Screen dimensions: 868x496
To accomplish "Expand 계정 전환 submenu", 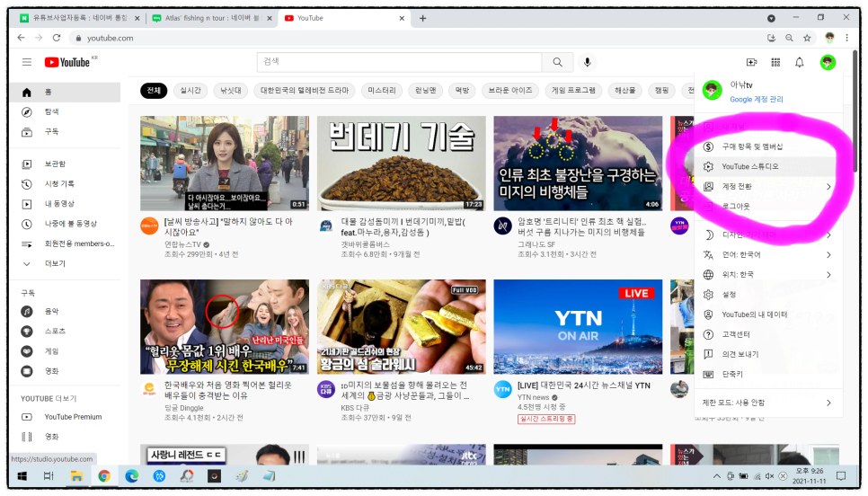I will point(769,187).
